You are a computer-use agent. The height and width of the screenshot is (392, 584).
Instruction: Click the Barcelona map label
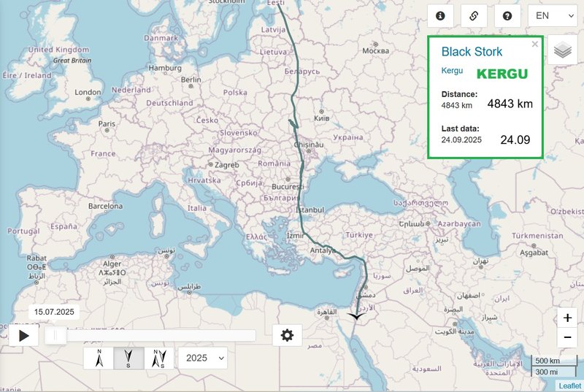click(105, 206)
